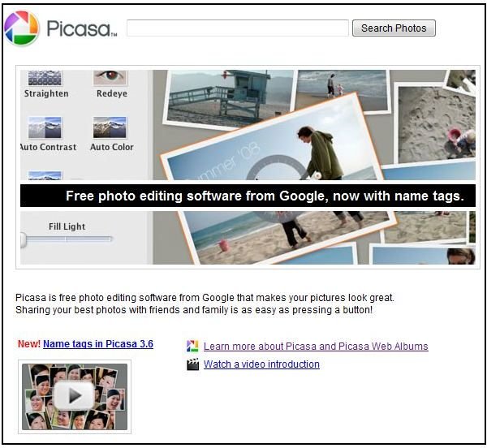This screenshot has width=487, height=448.
Task: Click the lifeguard tower beach photo
Action: click(229, 97)
